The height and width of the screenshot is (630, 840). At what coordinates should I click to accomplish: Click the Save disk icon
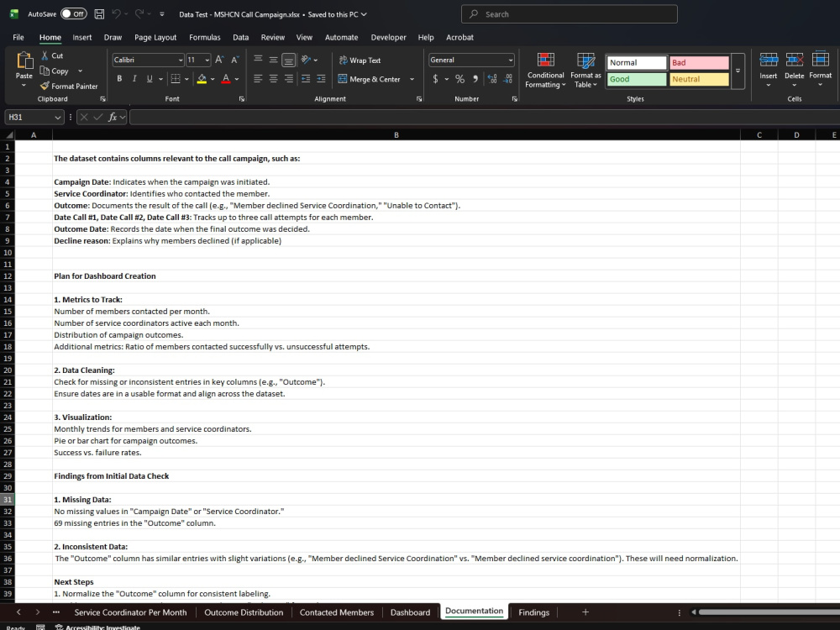tap(99, 14)
